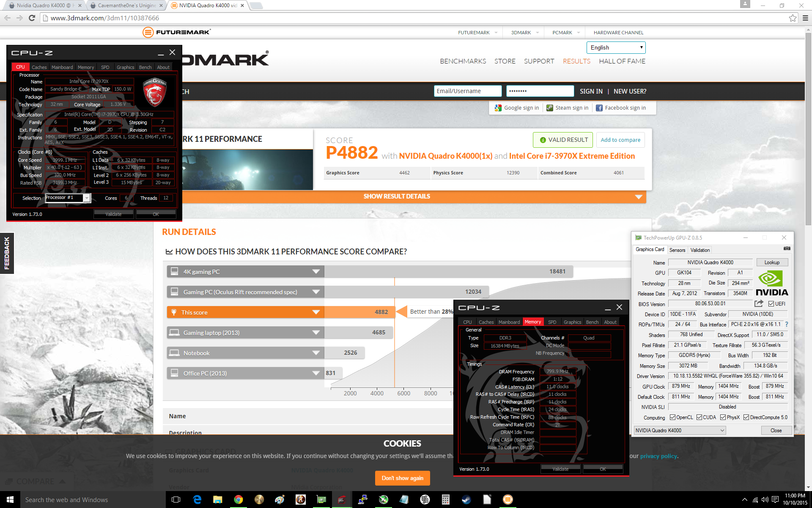
Task: Open the Action Center notification icon
Action: pyautogui.click(x=775, y=500)
